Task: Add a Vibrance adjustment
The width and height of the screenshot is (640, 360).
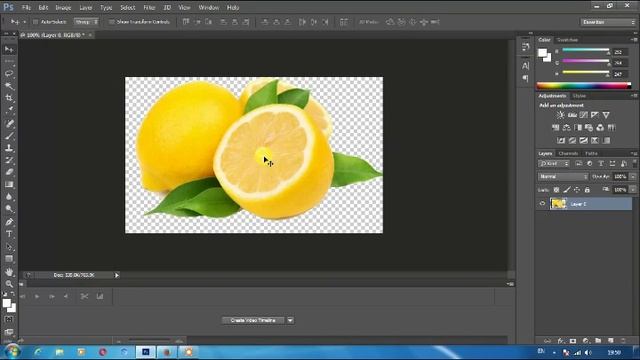Action: click(x=606, y=115)
